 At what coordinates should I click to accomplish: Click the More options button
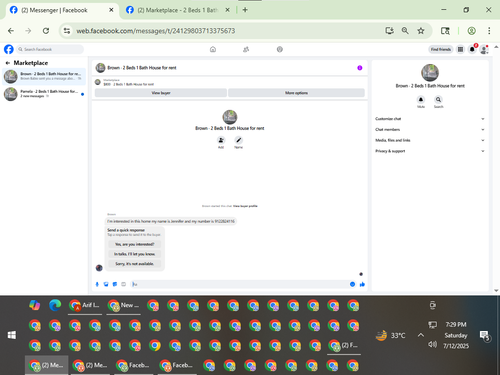(296, 93)
